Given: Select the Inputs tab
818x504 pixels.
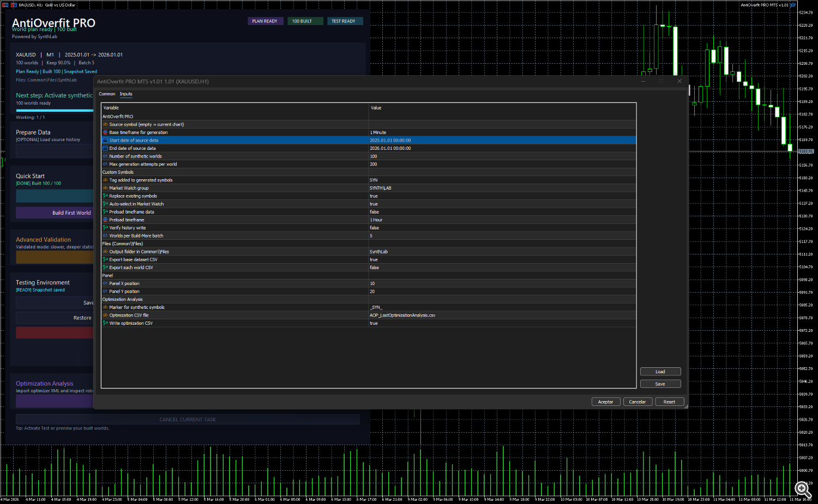Looking at the screenshot, I should pos(126,94).
